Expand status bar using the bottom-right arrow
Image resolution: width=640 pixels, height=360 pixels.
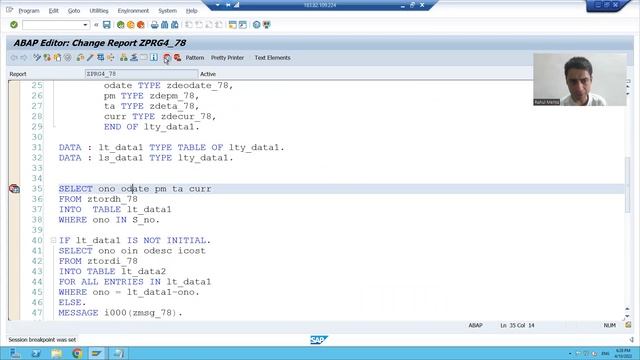point(631,340)
